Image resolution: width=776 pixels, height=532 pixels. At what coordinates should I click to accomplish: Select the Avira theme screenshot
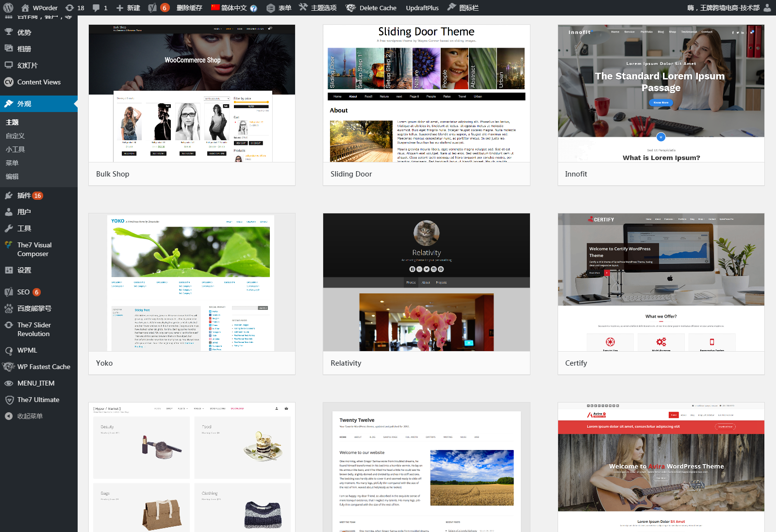coord(661,467)
